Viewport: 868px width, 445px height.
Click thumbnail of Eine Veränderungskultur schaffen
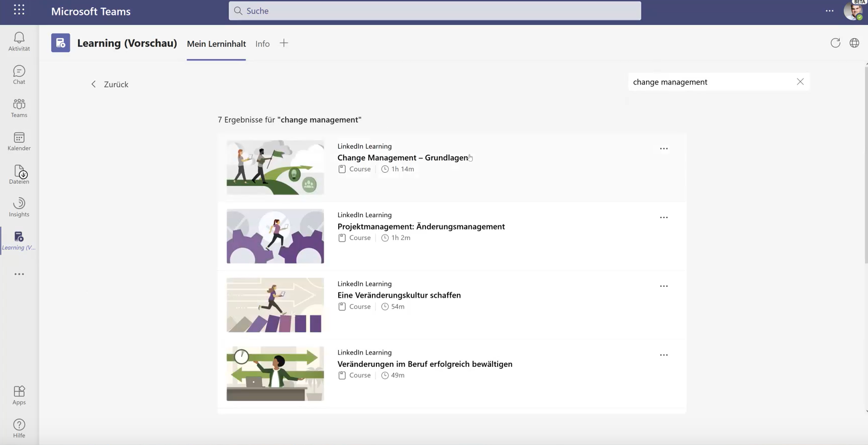tap(276, 305)
